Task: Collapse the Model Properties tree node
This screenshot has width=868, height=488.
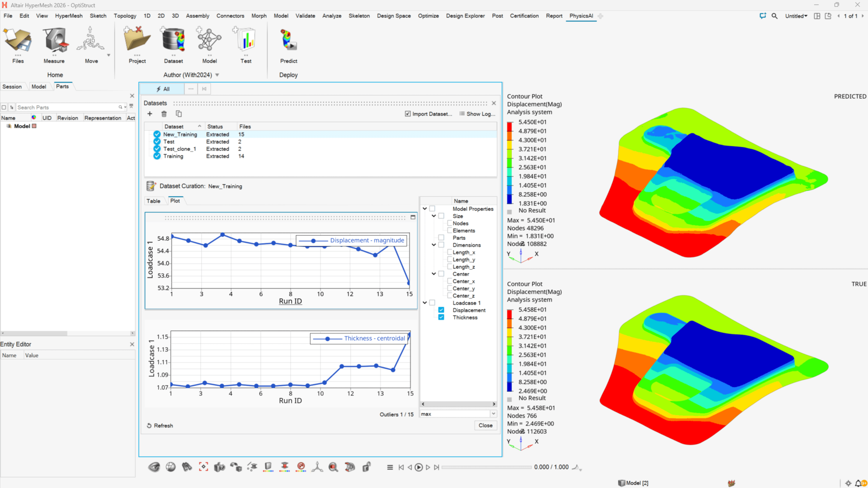Action: (x=425, y=209)
